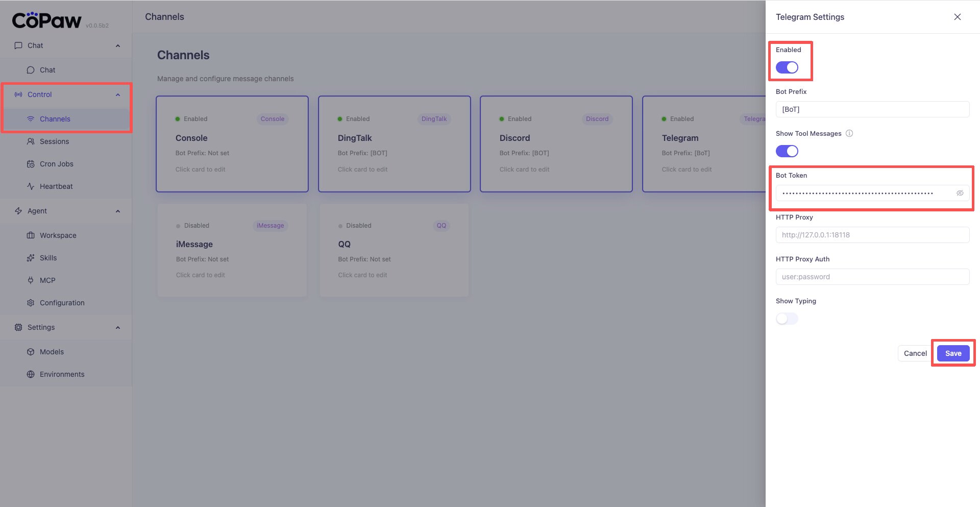980x507 pixels.
Task: Collapse the Control section chevron
Action: (118, 94)
